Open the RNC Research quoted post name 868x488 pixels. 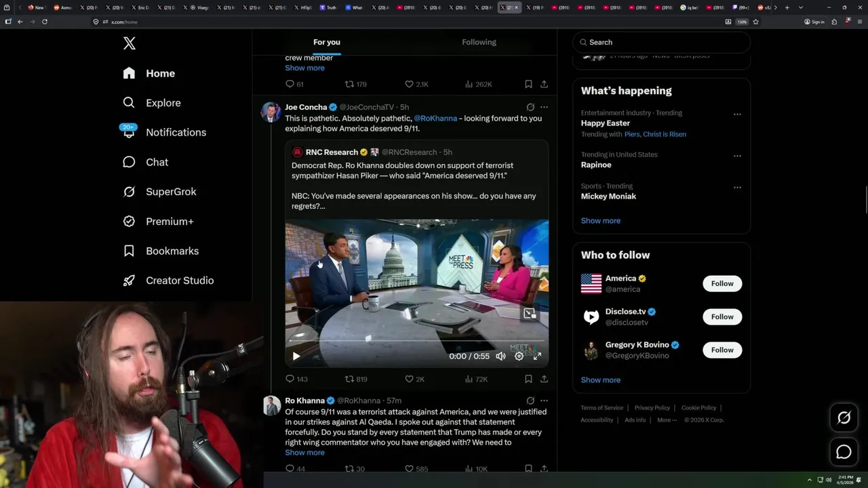click(332, 152)
